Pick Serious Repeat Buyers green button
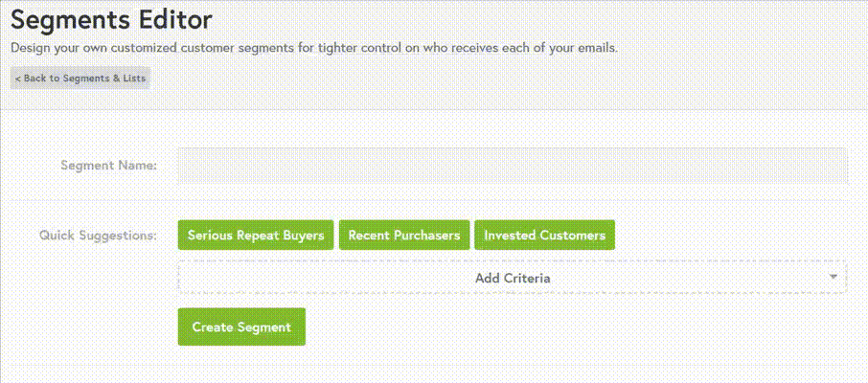The image size is (868, 383). coord(256,235)
